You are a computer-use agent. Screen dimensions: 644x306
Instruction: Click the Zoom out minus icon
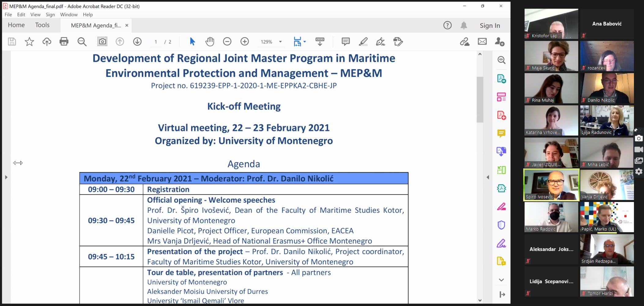point(227,42)
